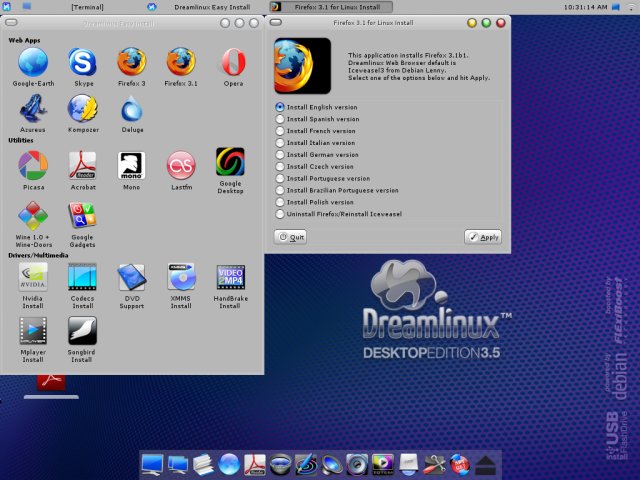Select the Google Desktop icon

(230, 162)
